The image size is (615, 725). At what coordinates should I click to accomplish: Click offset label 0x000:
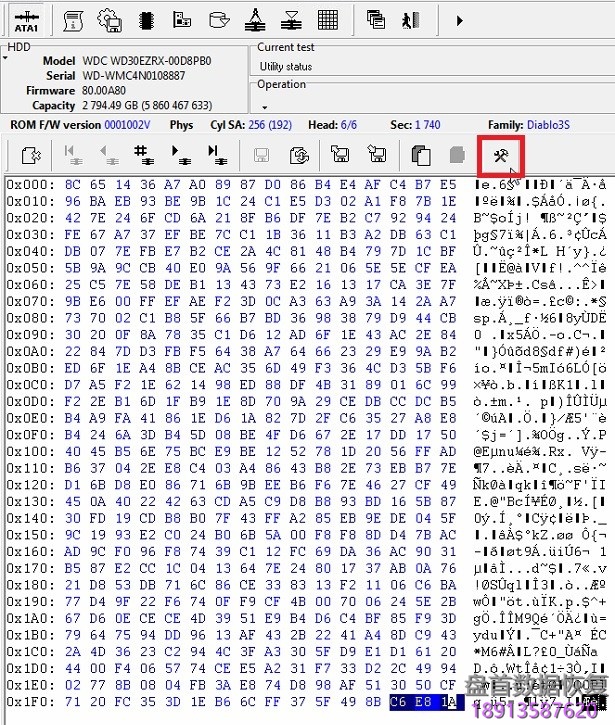click(30, 185)
